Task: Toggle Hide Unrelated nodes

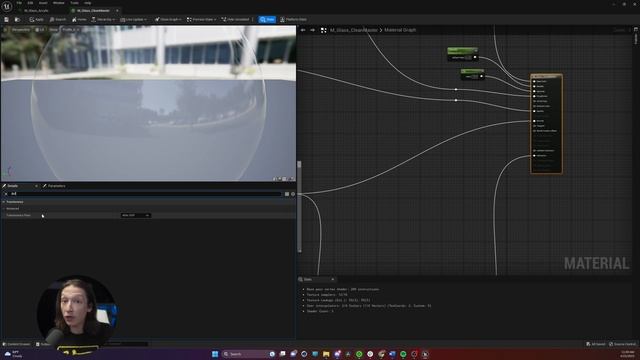Action: (236, 19)
